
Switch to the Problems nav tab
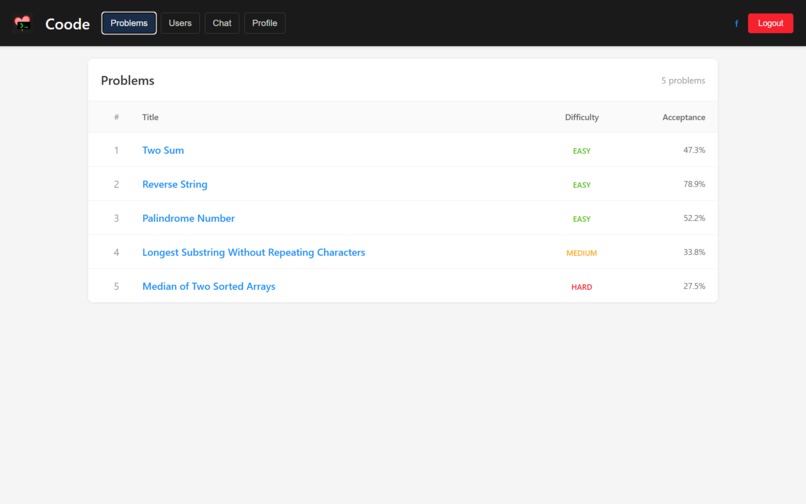(129, 23)
